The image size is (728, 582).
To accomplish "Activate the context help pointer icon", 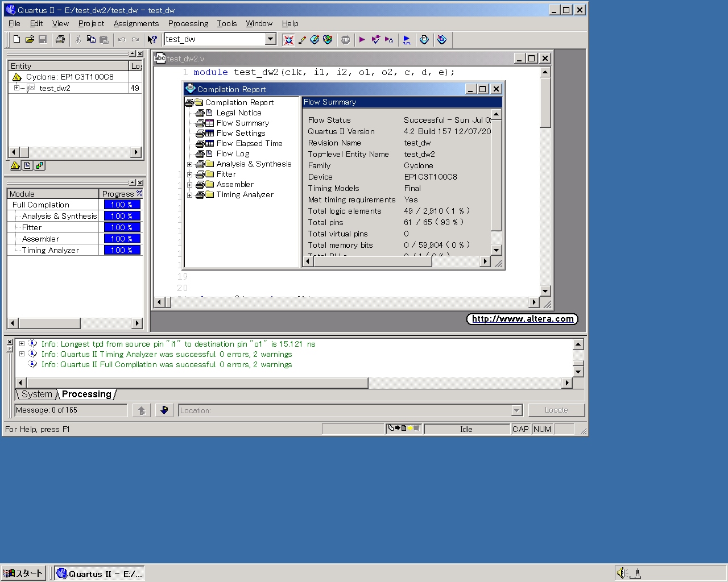I will pos(152,39).
